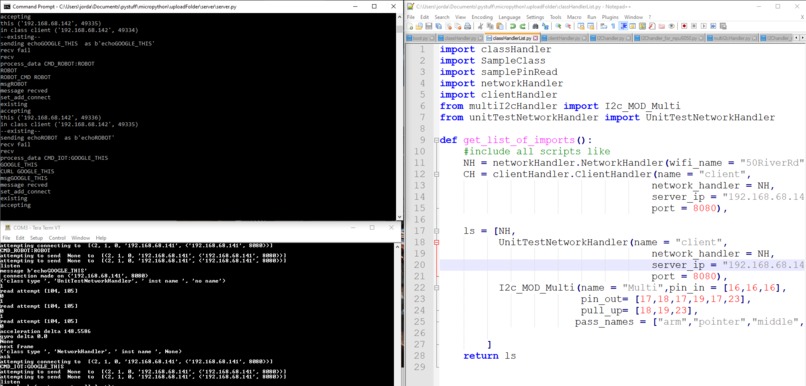Open the Notepad++ File menu
The width and height of the screenshot is (806, 386).
(x=411, y=17)
